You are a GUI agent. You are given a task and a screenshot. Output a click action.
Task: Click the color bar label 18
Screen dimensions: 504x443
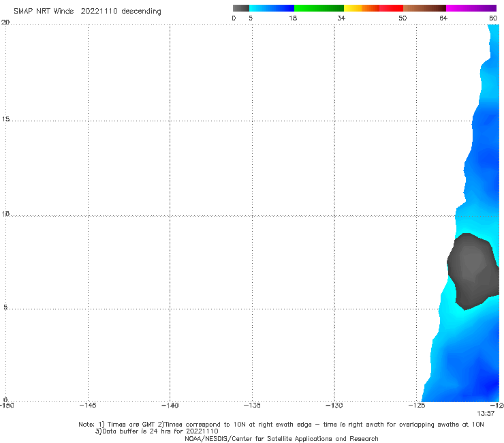[293, 18]
